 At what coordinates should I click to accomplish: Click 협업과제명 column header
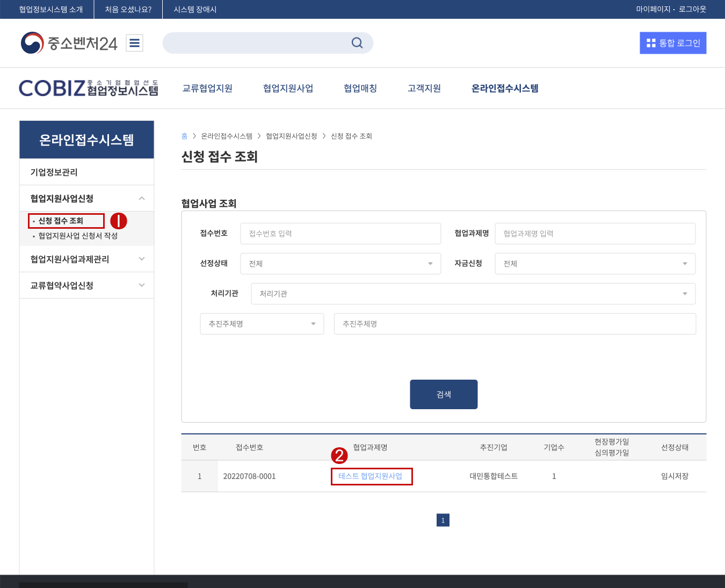coord(370,447)
